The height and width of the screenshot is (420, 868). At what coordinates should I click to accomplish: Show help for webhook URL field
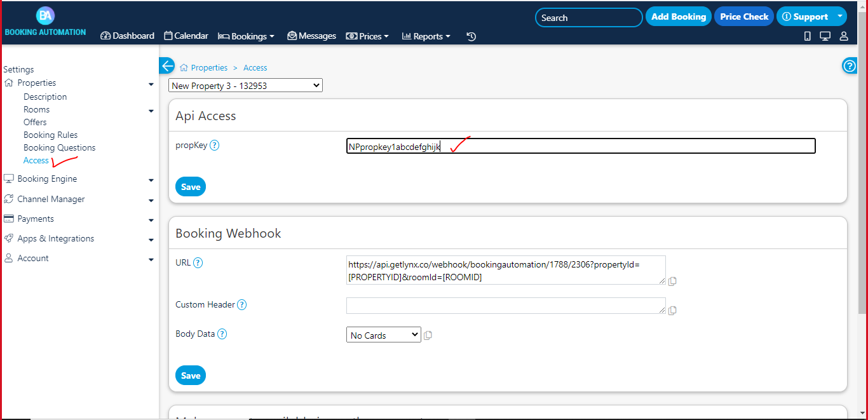tap(198, 262)
